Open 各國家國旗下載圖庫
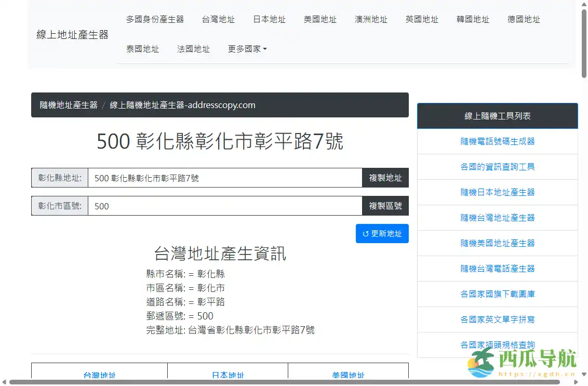 pos(497,294)
